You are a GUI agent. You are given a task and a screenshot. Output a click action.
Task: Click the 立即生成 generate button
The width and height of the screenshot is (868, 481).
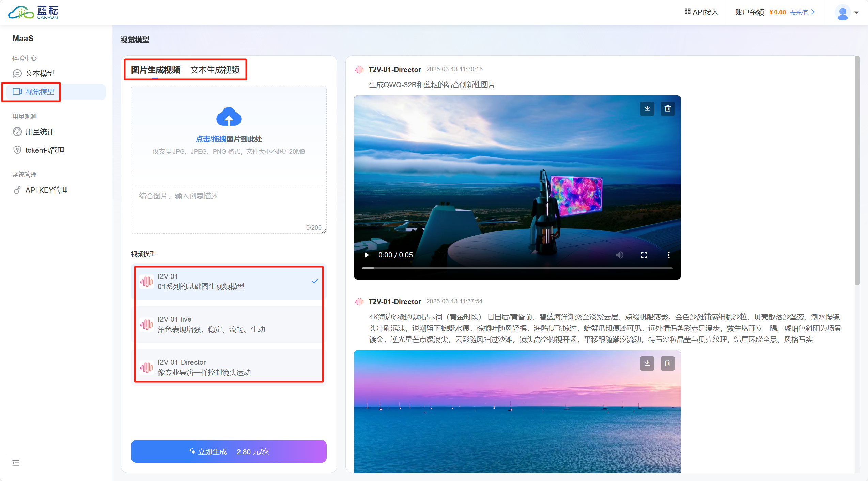[229, 451]
